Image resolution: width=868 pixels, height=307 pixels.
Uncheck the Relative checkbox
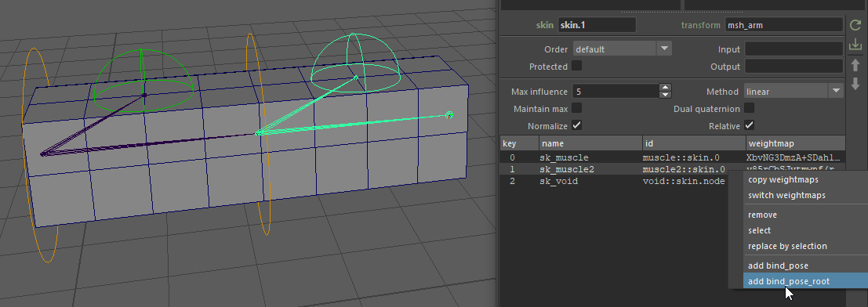click(x=750, y=125)
